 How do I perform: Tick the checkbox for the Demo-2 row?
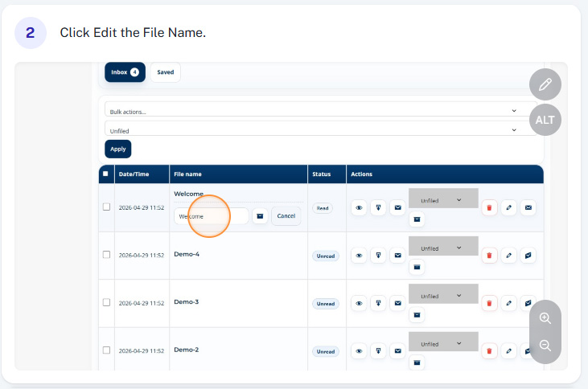click(x=106, y=350)
